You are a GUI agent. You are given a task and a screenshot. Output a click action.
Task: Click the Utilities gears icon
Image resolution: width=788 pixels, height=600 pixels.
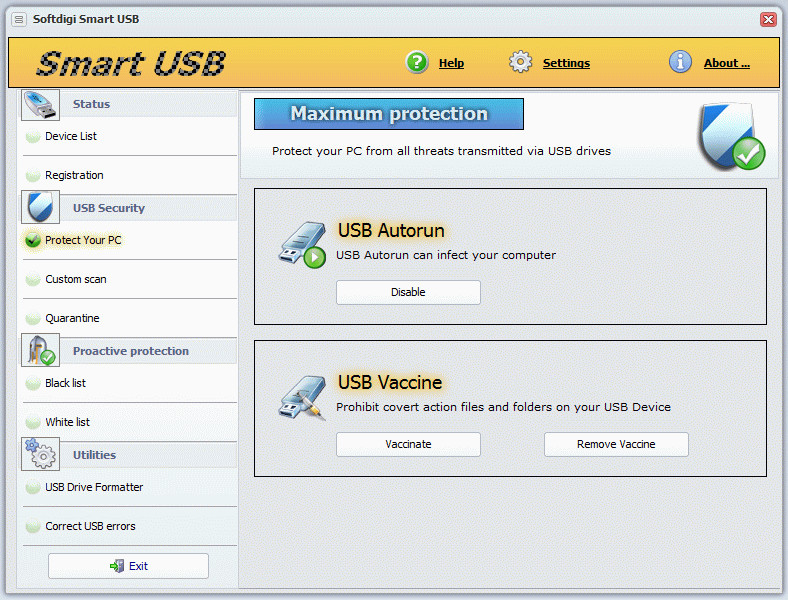(40, 454)
